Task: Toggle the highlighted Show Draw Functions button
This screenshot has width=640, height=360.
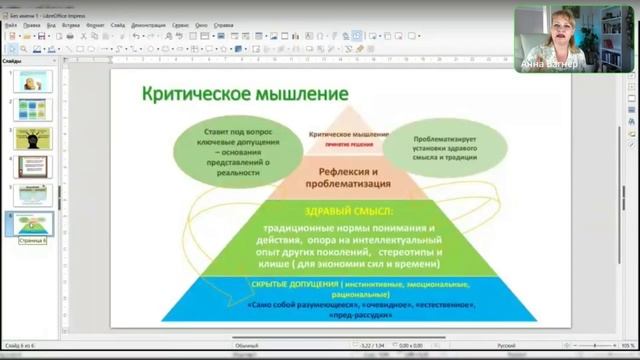Action: click(357, 36)
